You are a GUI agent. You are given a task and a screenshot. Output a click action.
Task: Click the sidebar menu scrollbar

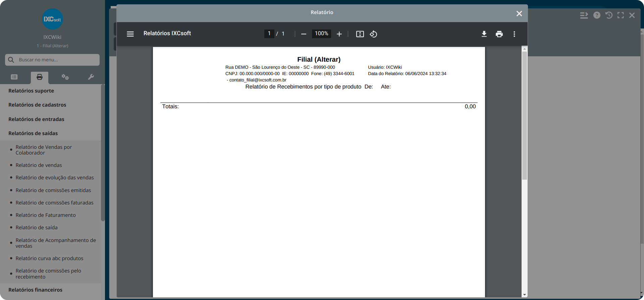103,153
